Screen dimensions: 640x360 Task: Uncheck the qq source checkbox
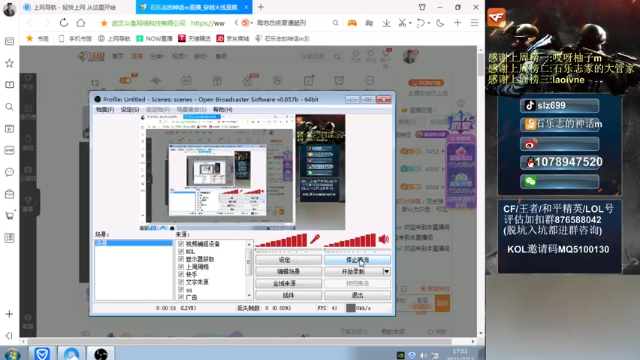[181, 290]
